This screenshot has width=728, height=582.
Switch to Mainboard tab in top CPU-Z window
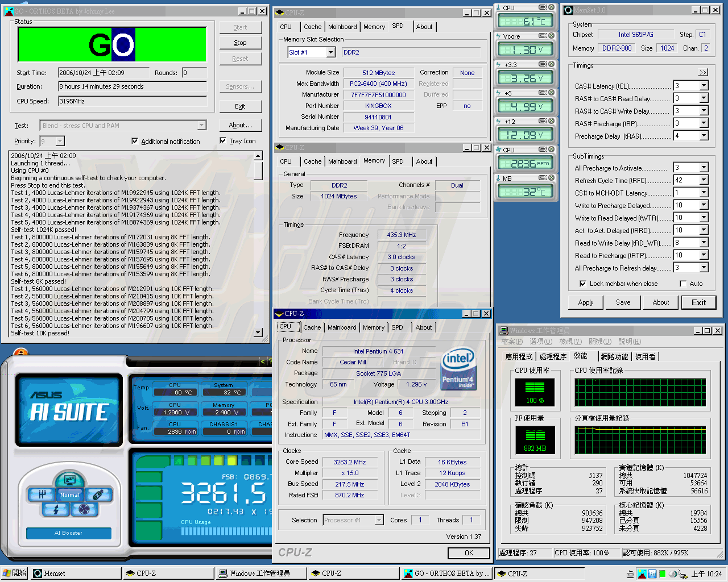[342, 27]
